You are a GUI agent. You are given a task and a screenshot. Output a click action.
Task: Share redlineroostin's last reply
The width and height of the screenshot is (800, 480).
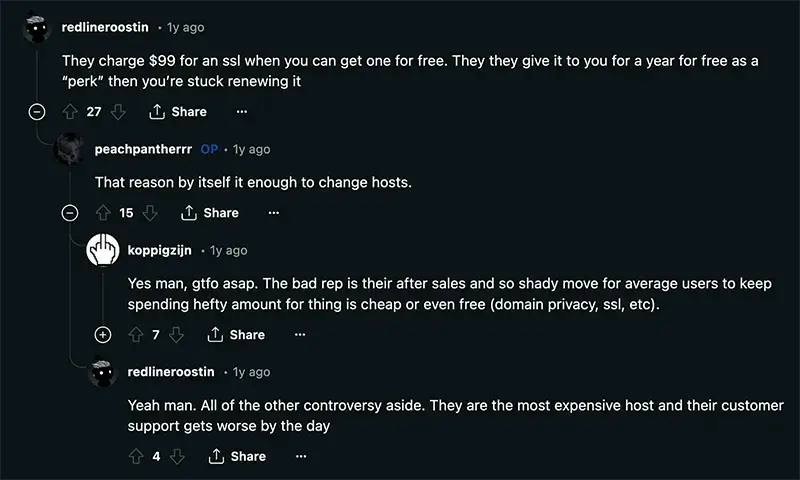click(x=236, y=457)
